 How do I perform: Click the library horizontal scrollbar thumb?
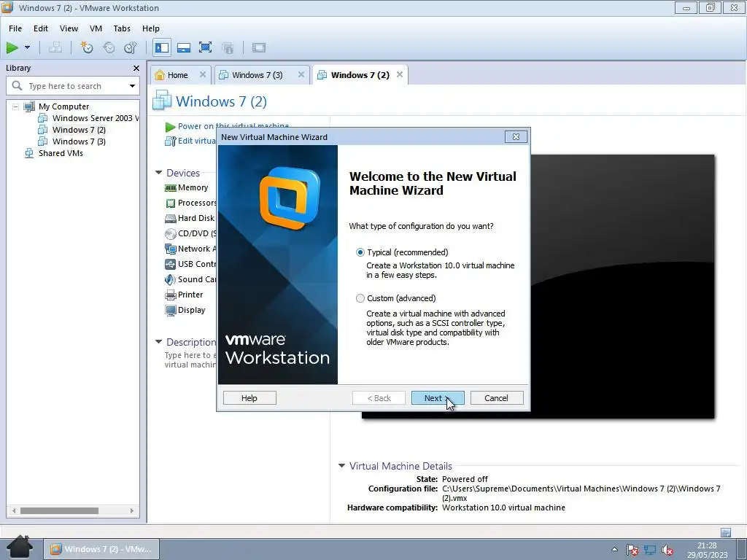click(x=59, y=510)
